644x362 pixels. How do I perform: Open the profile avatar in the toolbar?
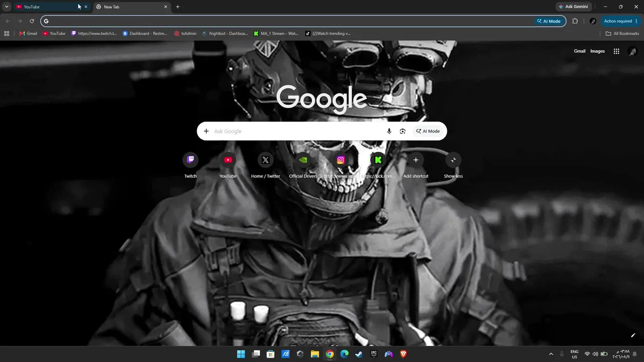593,21
